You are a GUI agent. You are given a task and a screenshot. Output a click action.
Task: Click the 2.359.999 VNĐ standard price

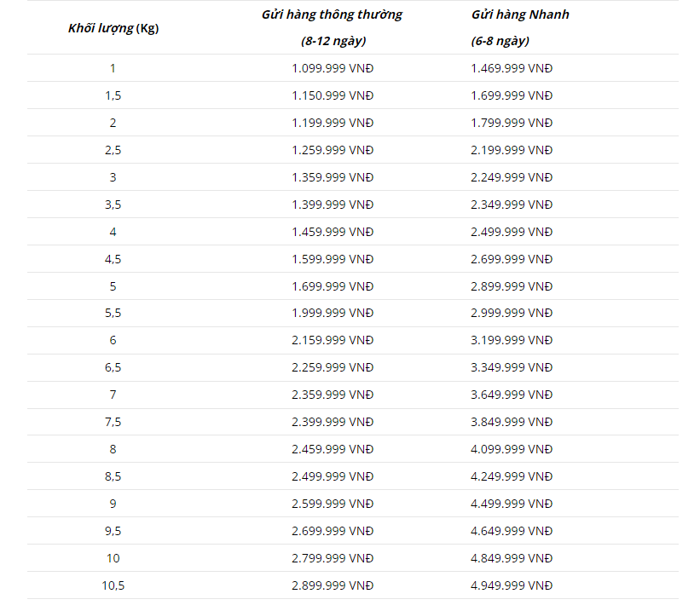(x=333, y=395)
